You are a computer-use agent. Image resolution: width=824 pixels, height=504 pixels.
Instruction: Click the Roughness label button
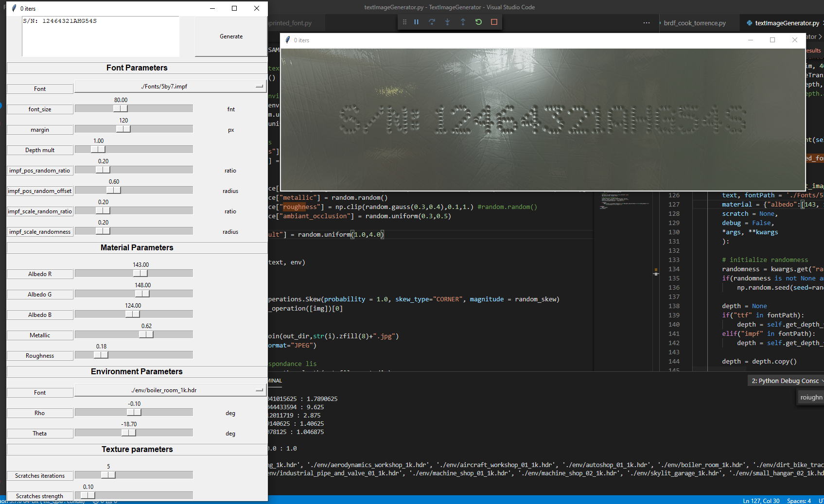40,356
